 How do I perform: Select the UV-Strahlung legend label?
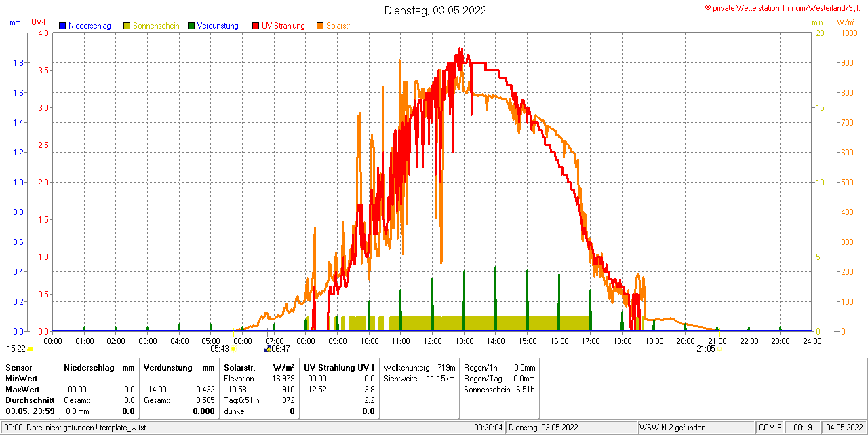tap(283, 26)
